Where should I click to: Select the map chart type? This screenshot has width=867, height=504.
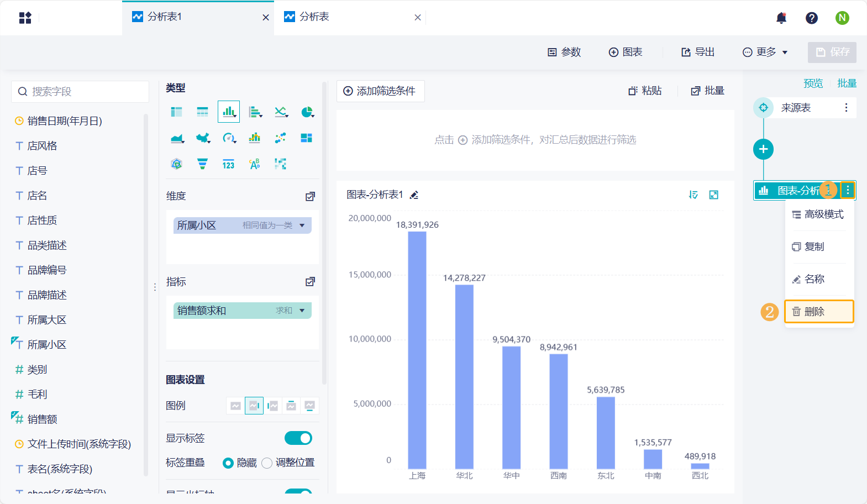(203, 138)
